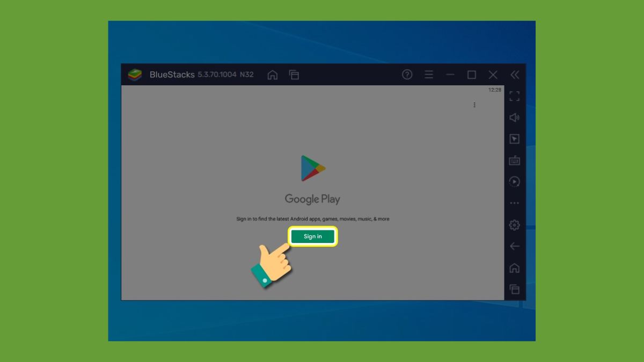Image resolution: width=644 pixels, height=362 pixels.
Task: Open the BlueStacks help question mark icon
Action: tap(407, 75)
